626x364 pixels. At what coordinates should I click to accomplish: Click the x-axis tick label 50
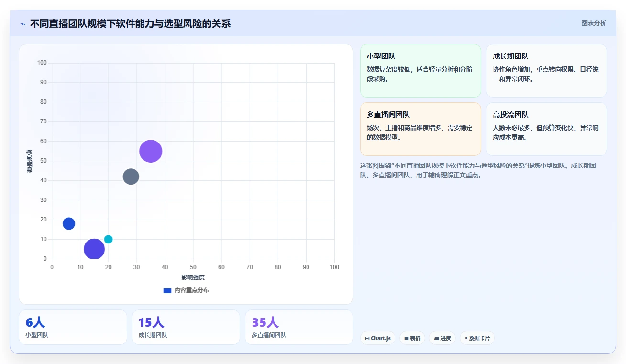coord(193,267)
